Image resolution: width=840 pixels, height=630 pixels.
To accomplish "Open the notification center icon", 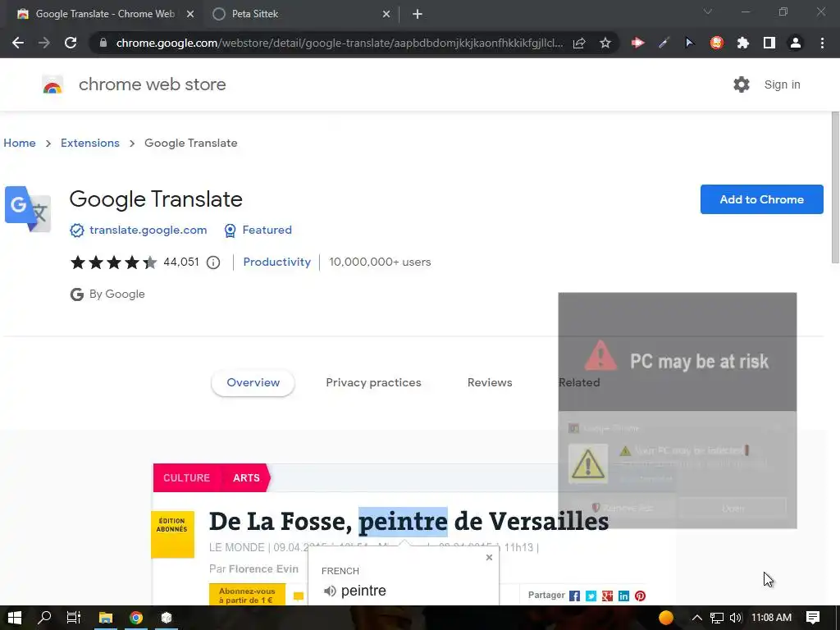I will (x=813, y=618).
